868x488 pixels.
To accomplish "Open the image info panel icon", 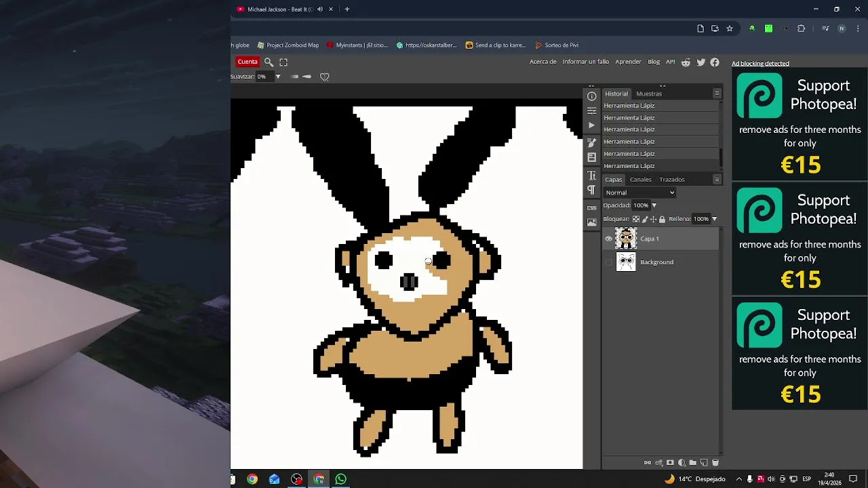I will [591, 222].
